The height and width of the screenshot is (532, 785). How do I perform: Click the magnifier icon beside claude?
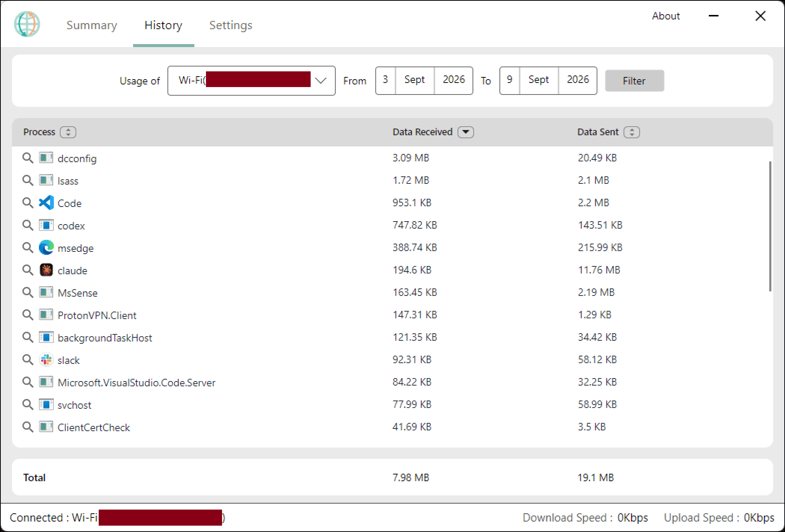pyautogui.click(x=28, y=270)
